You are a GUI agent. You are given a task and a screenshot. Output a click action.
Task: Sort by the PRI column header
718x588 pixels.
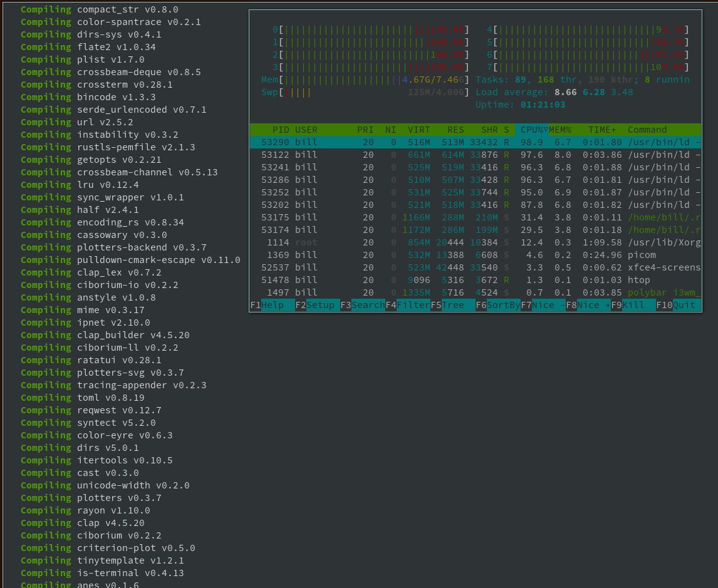[x=365, y=130]
